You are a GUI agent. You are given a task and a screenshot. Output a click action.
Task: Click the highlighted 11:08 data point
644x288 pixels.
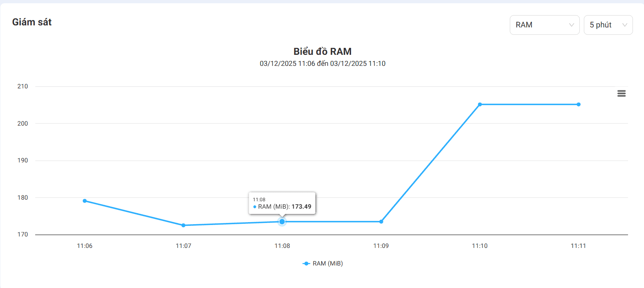(282, 222)
